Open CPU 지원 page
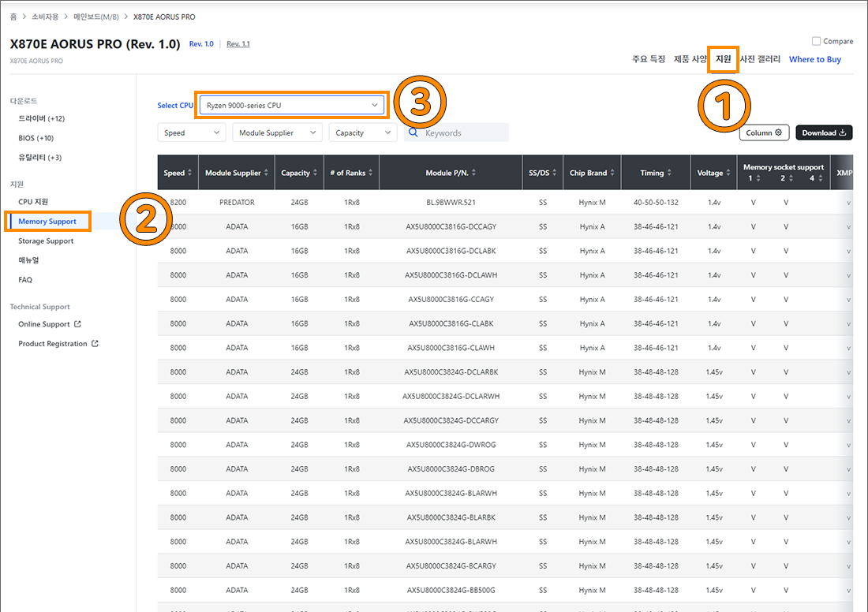The image size is (868, 612). (x=33, y=201)
